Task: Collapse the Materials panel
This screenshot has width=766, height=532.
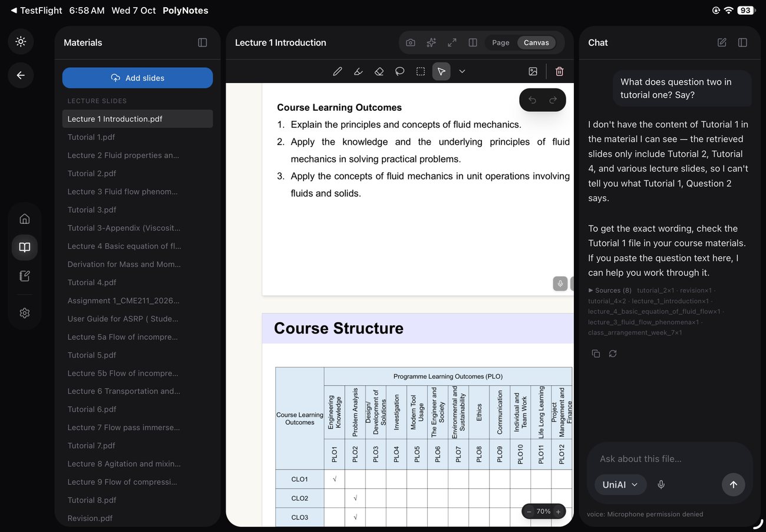Action: click(203, 42)
